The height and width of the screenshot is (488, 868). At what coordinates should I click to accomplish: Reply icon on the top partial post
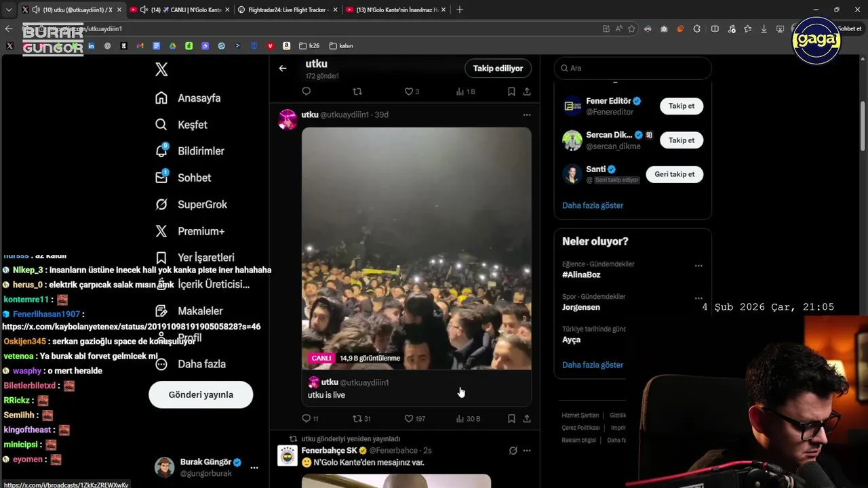[306, 91]
